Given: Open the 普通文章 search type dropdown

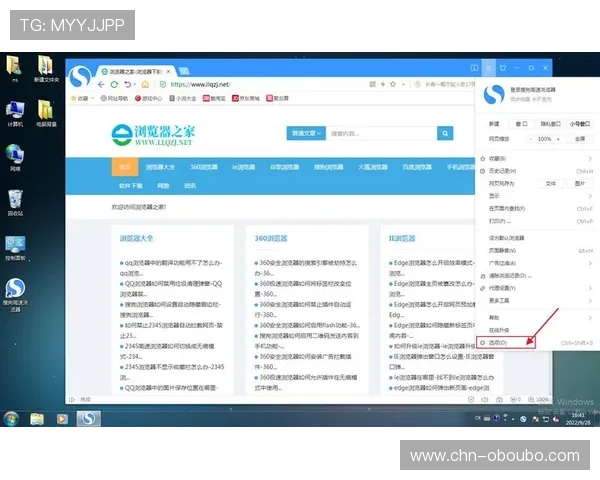Looking at the screenshot, I should click(x=306, y=133).
